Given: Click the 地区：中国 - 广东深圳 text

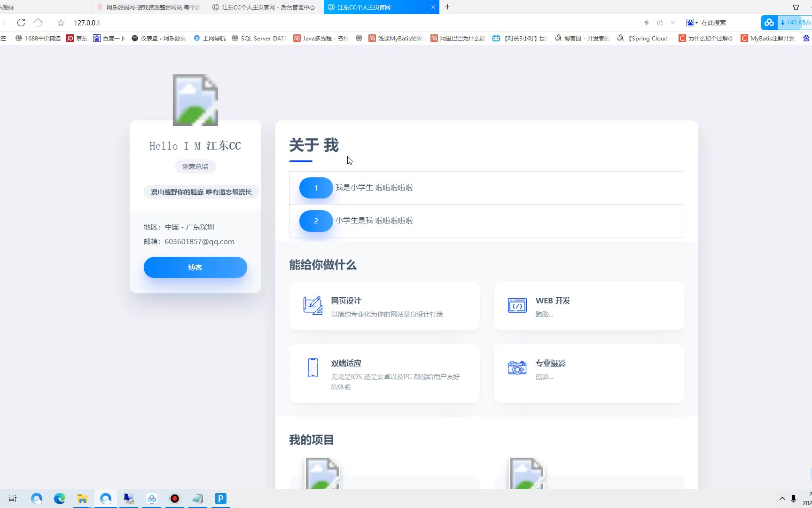Looking at the screenshot, I should [x=179, y=227].
